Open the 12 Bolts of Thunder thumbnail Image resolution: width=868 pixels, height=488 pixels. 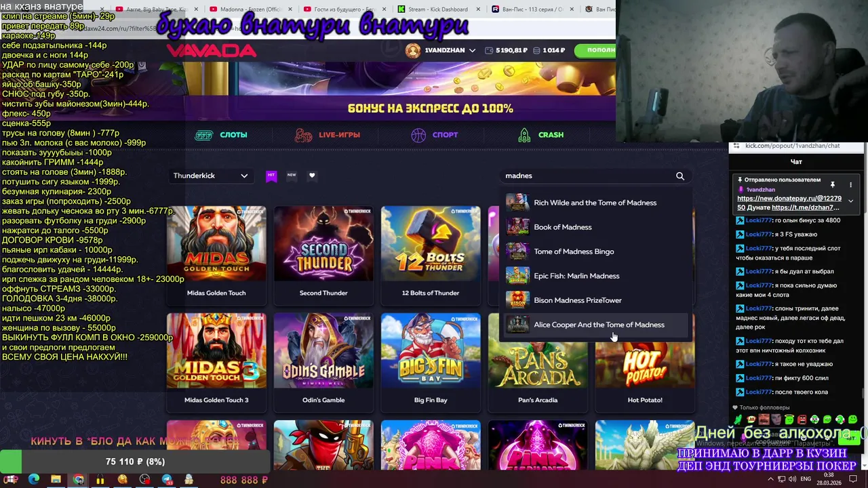(431, 243)
